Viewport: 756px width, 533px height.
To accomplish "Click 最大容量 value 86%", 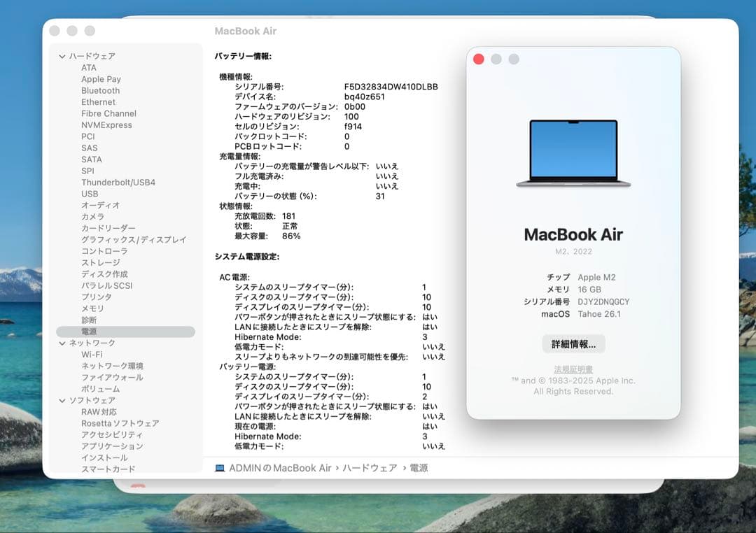I will [x=291, y=236].
